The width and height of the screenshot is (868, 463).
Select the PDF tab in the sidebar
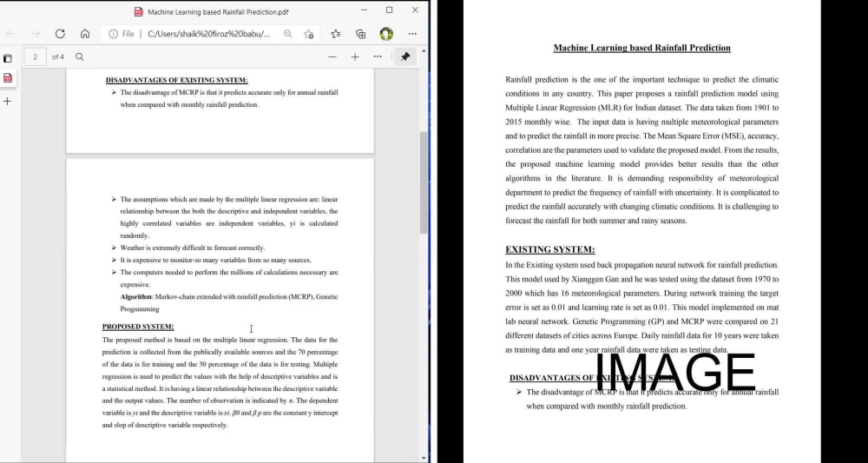click(8, 78)
